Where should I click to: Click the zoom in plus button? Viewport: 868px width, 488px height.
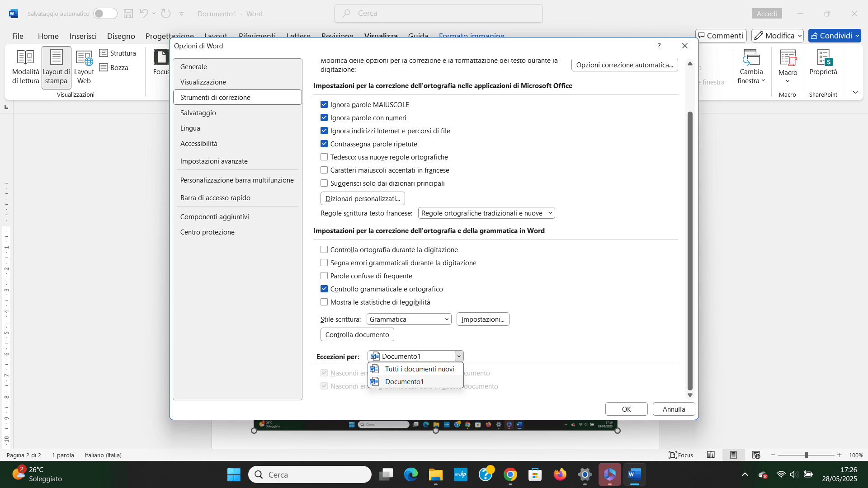click(x=839, y=455)
